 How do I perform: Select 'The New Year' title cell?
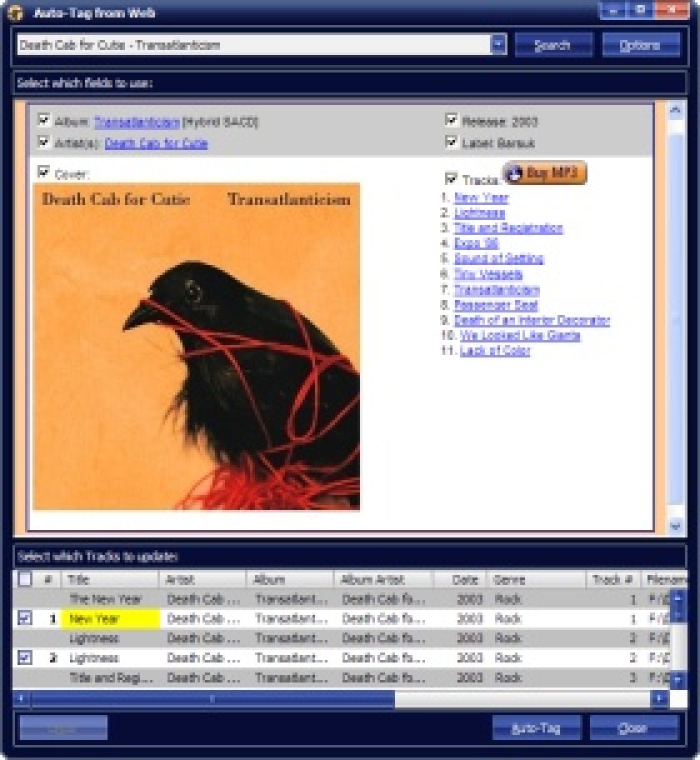[x=111, y=598]
